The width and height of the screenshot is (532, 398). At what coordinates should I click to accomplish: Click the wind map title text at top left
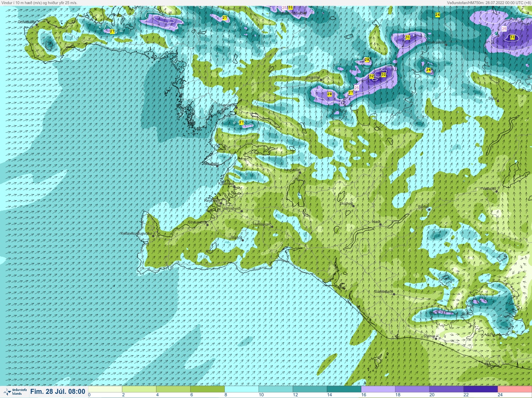click(39, 2)
